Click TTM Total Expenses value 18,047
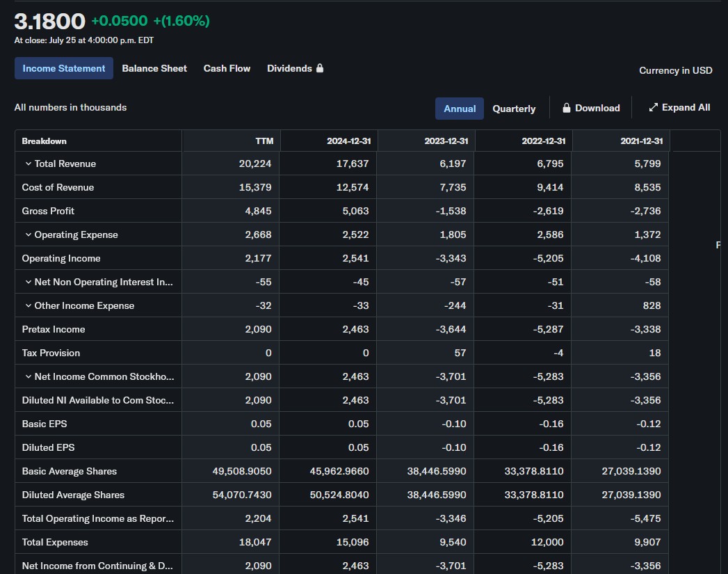 [255, 543]
